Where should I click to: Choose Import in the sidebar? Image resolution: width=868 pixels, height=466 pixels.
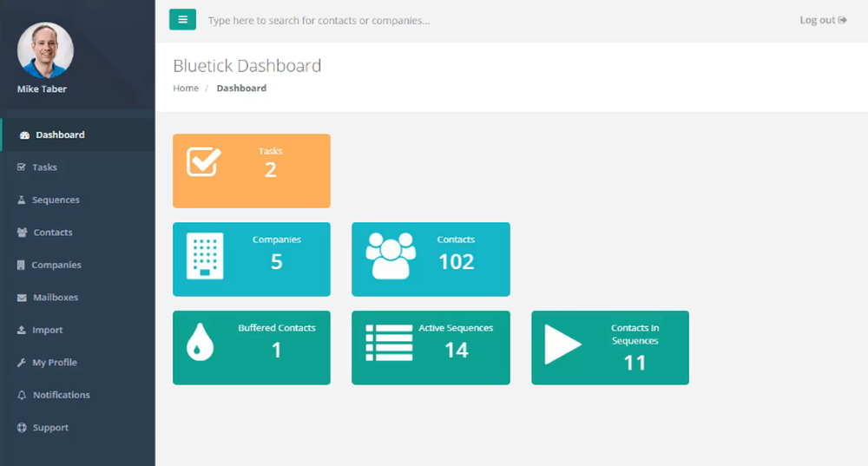coord(78,330)
